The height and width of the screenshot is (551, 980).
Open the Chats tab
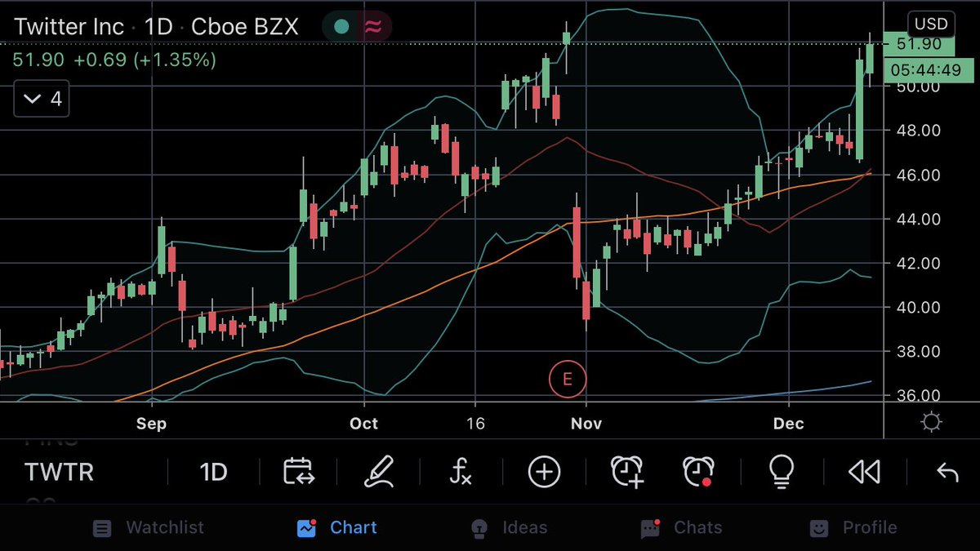681,527
